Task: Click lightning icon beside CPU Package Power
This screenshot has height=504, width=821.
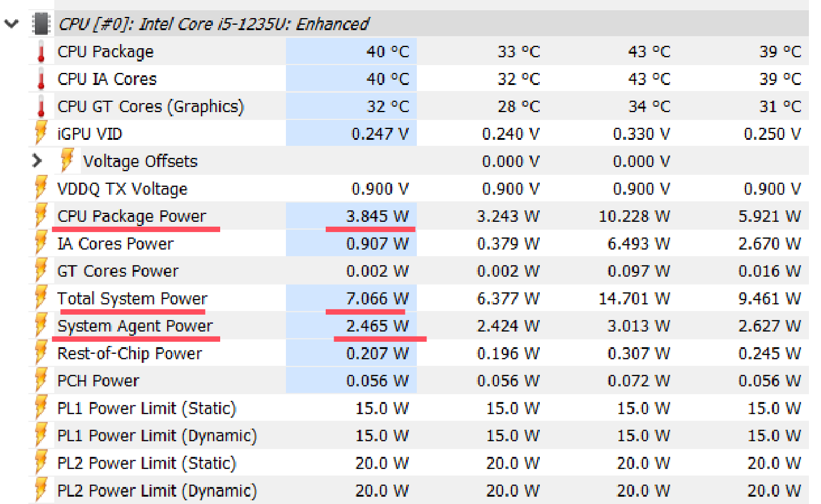Action: pos(41,216)
